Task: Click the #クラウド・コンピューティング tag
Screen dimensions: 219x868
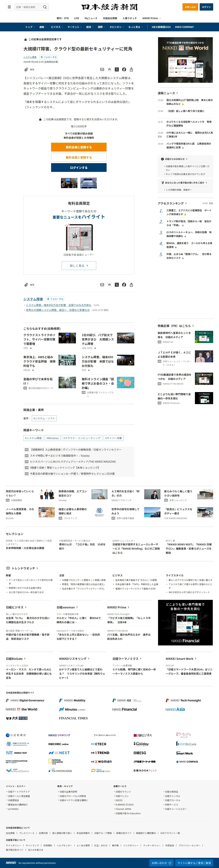Action: 82,438
